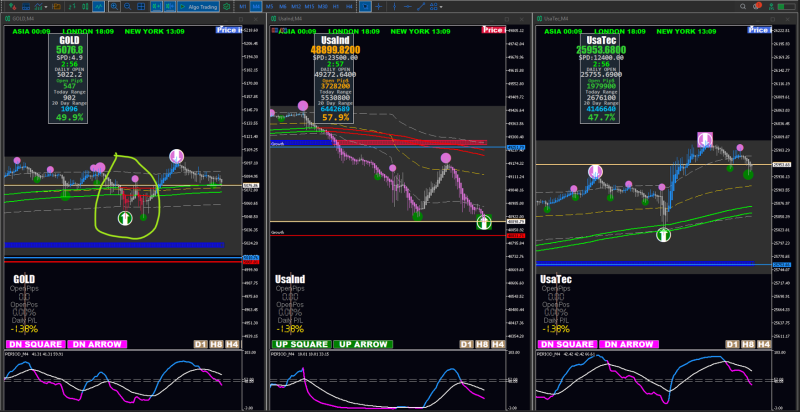Open the indicators list chart icon
800x412 pixels.
pyautogui.click(x=38, y=7)
